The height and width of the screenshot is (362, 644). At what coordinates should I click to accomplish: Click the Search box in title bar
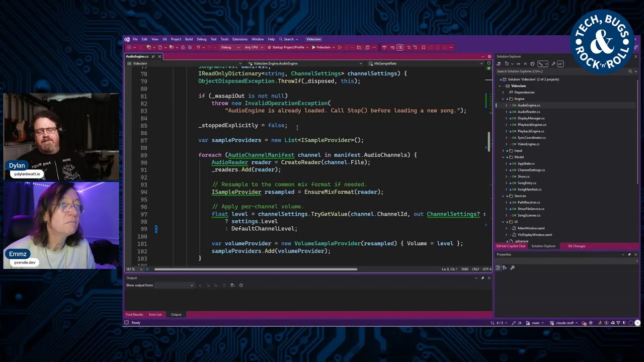tap(289, 39)
